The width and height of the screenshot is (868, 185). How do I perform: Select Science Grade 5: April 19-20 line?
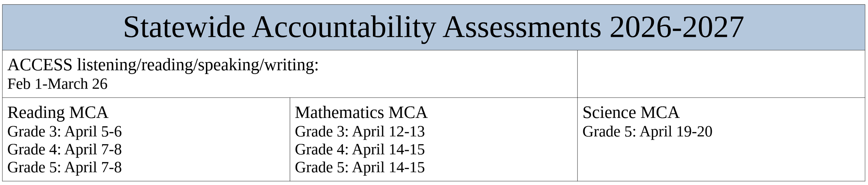[x=647, y=132]
